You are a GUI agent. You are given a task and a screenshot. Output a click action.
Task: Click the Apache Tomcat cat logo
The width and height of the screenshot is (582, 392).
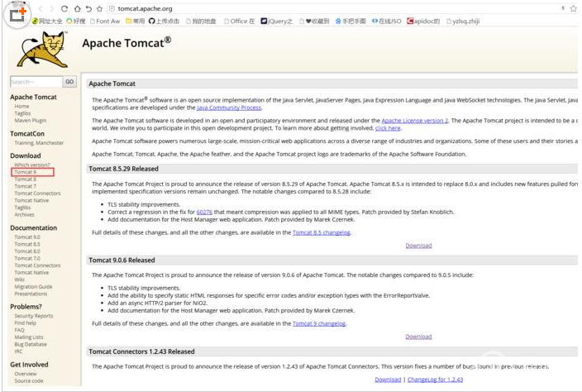43,49
